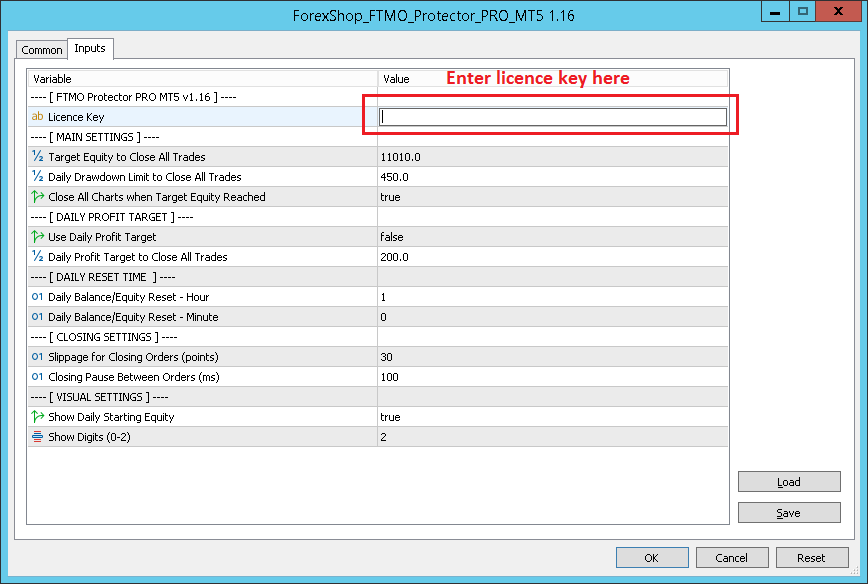The width and height of the screenshot is (868, 584).
Task: Click the green arrow icon of Close All Charts row
Action: click(37, 197)
